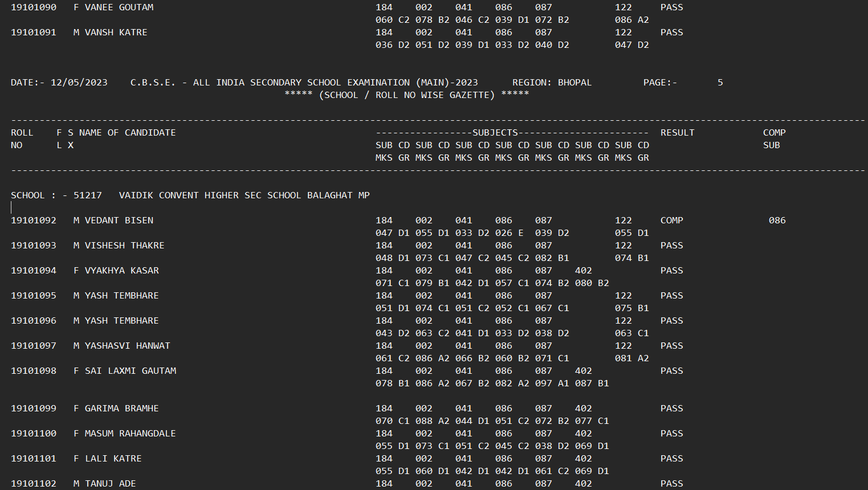Click roll number 19101096
This screenshot has height=490, width=868.
(34, 321)
